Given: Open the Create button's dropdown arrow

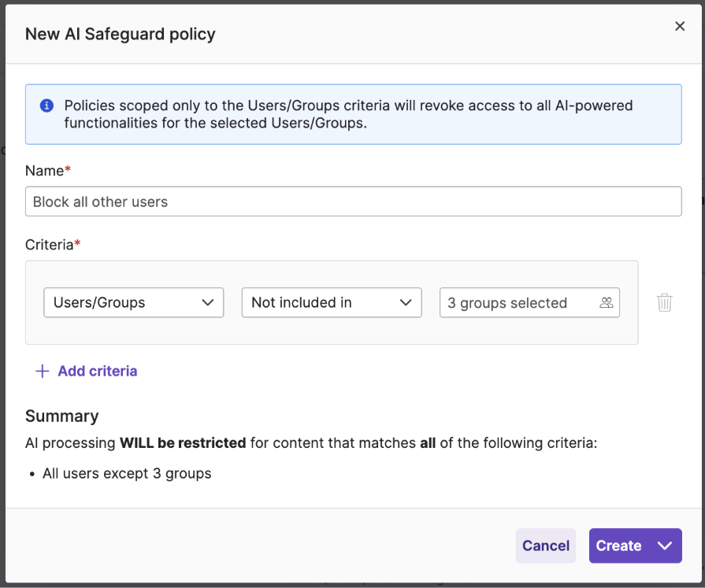Looking at the screenshot, I should [664, 545].
